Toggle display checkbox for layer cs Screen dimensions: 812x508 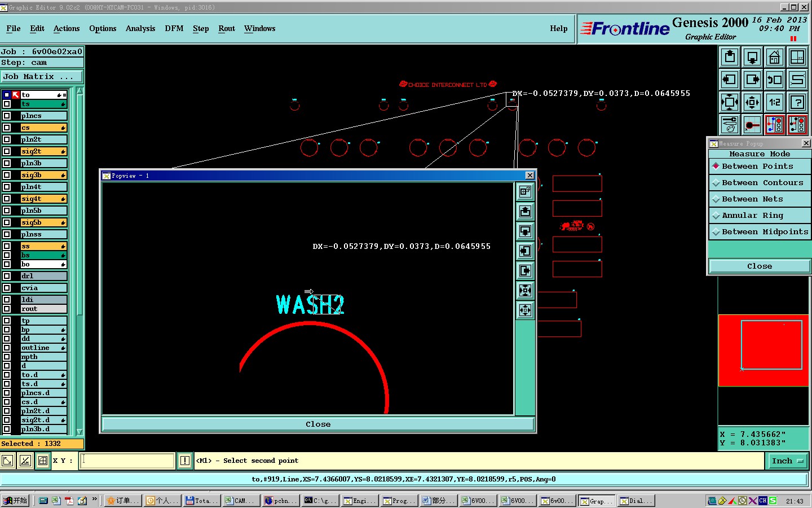(7, 128)
